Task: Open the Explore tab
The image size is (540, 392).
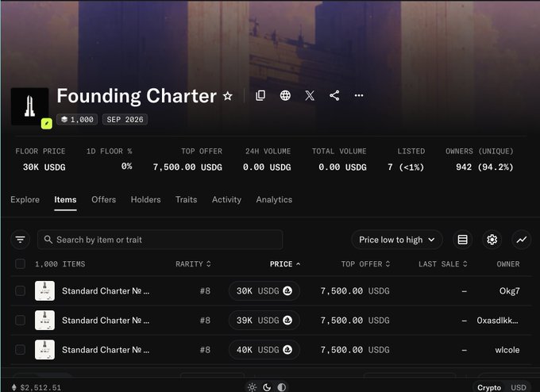Action: [x=25, y=200]
